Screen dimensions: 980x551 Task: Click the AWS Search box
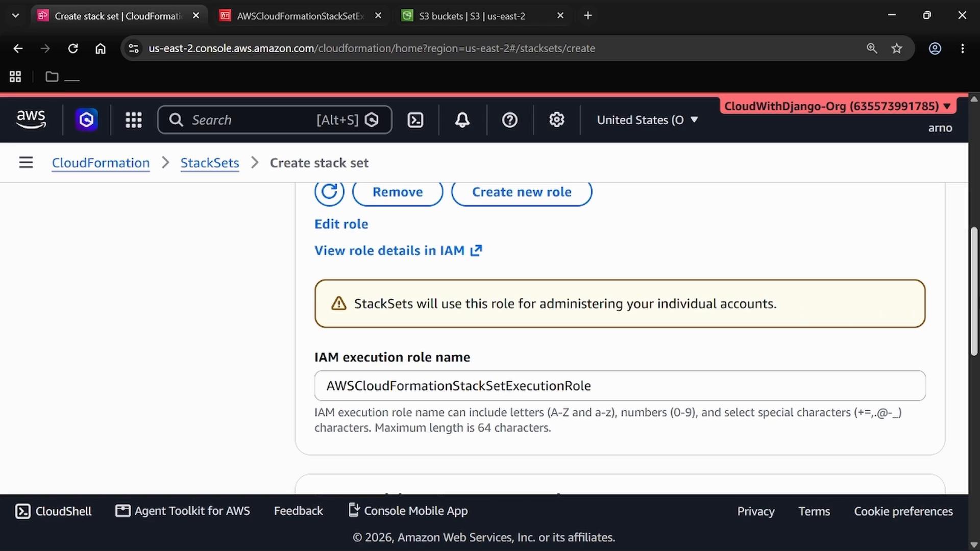275,120
